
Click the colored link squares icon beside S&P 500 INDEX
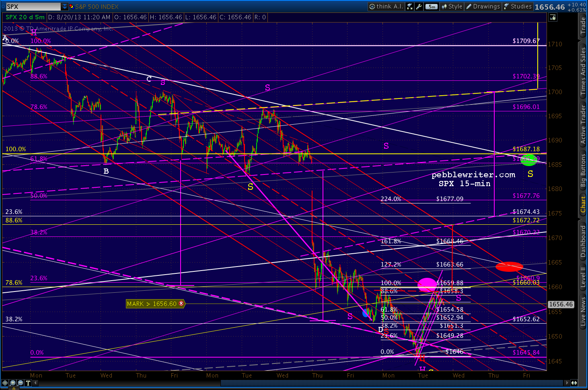72,7
